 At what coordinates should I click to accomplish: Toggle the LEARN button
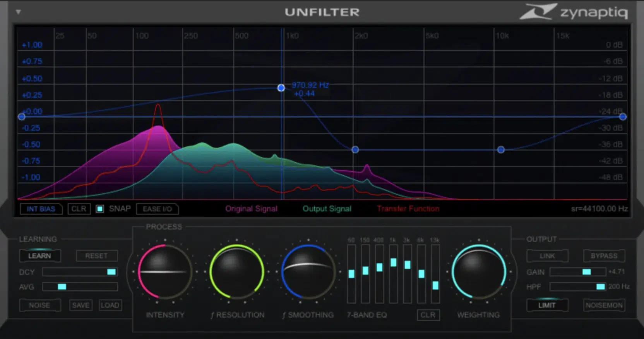39,256
